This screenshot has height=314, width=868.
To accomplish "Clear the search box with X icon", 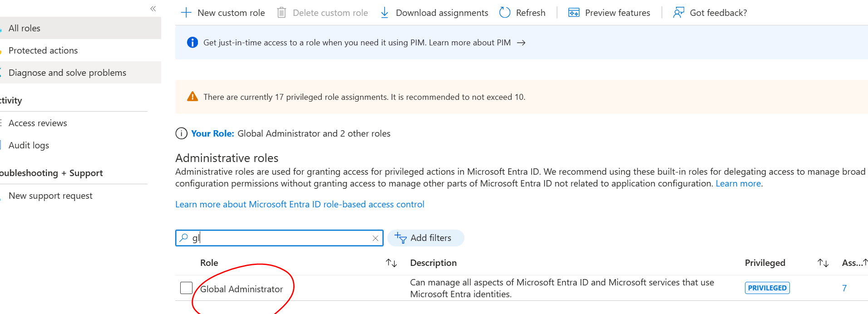I will click(375, 238).
